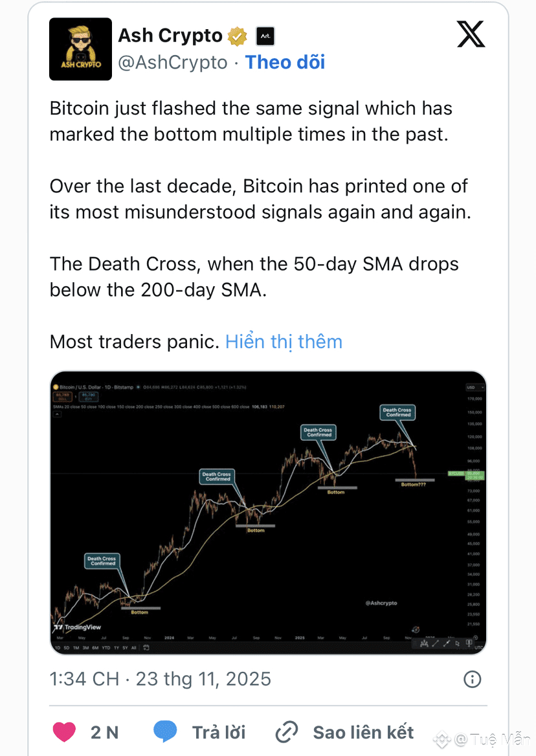This screenshot has width=536, height=756.
Task: Click the gold verified badge
Action: 238,36
